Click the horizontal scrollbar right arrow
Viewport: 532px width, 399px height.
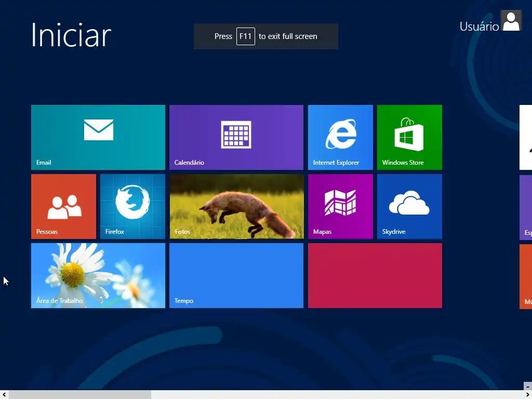[x=528, y=395]
